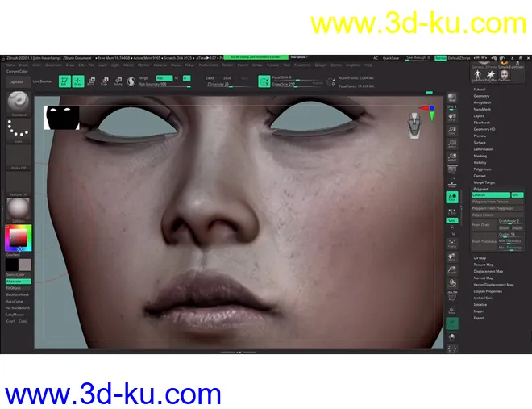Expand the Deformation section
Viewport: 532px width, 409px height.
pyautogui.click(x=484, y=149)
